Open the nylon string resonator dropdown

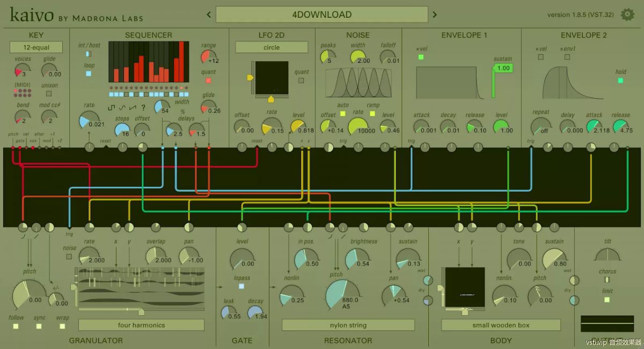348,325
